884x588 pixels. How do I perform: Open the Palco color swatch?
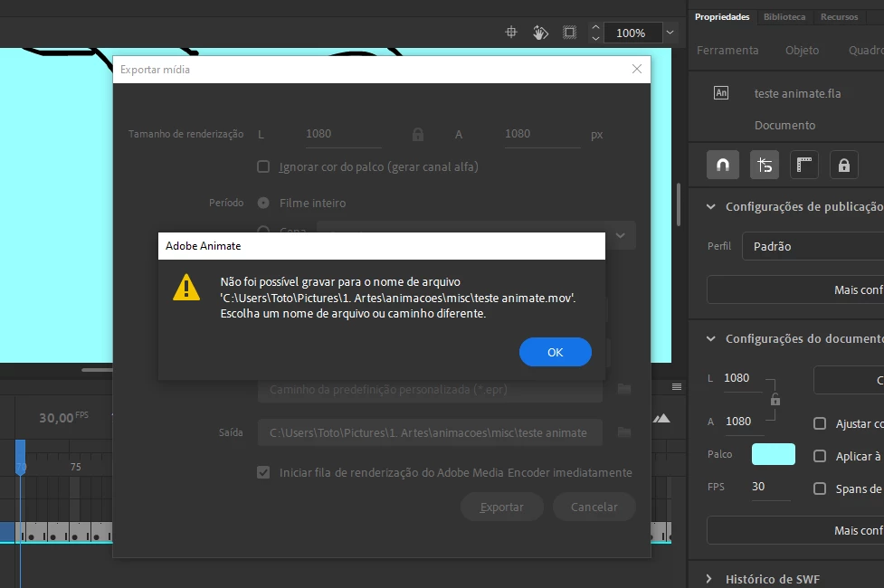774,454
